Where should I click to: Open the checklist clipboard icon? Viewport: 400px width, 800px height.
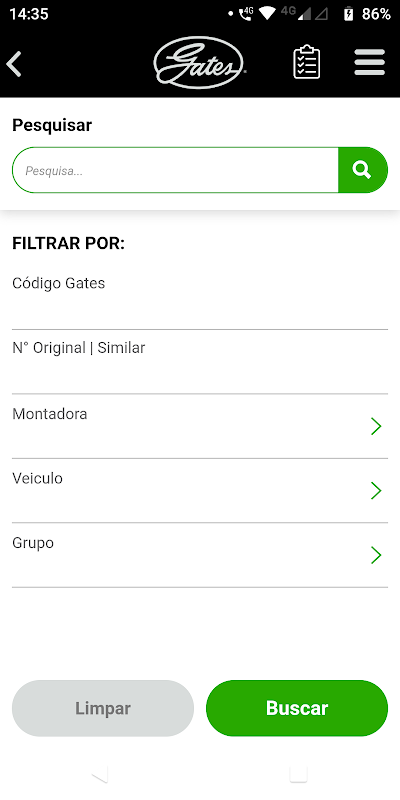307,62
